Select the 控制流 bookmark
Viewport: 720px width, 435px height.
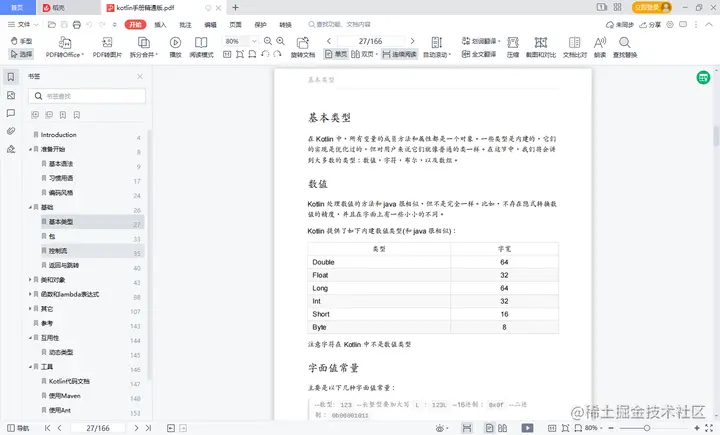[92, 251]
